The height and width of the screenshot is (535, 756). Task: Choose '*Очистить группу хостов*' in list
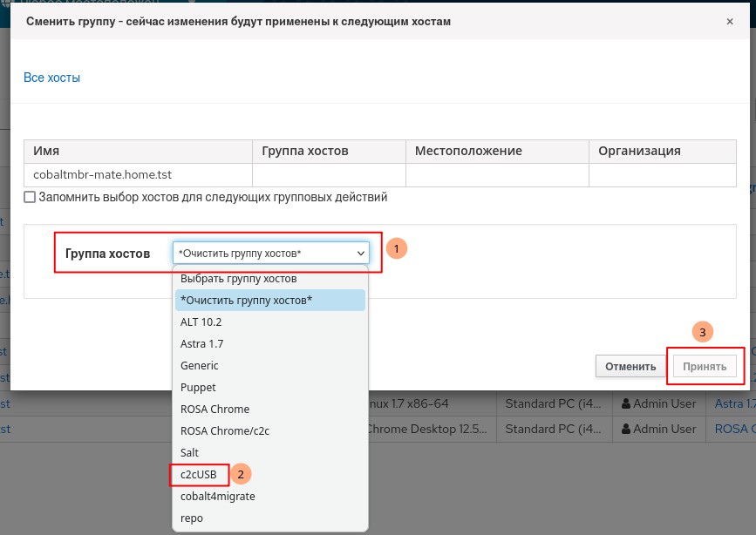(246, 301)
